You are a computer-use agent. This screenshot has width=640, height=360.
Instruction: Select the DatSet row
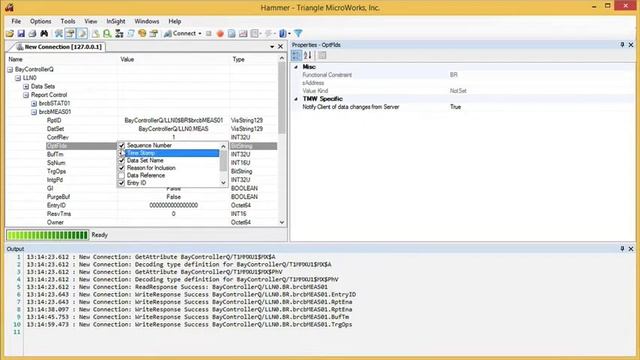click(142, 129)
